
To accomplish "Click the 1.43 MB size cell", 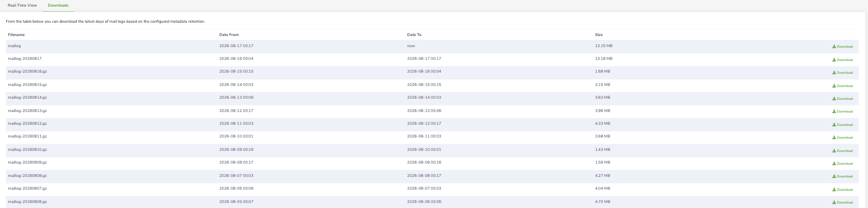I will (603, 150).
